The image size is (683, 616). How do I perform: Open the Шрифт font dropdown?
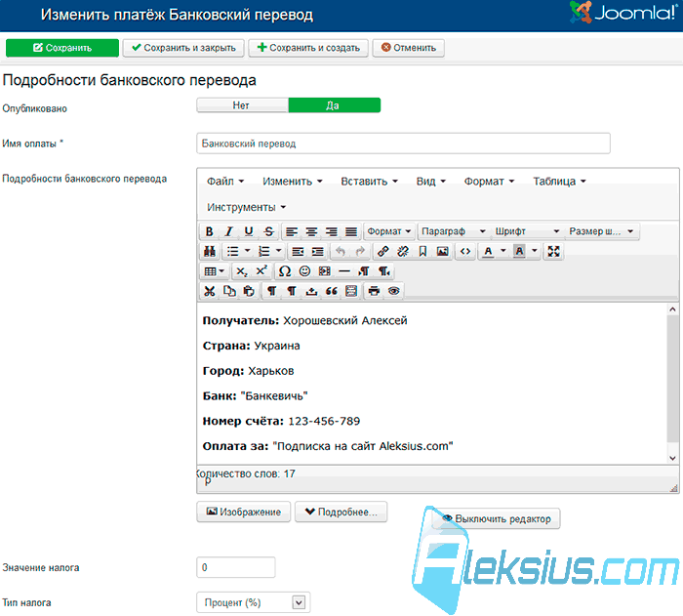coord(527,231)
